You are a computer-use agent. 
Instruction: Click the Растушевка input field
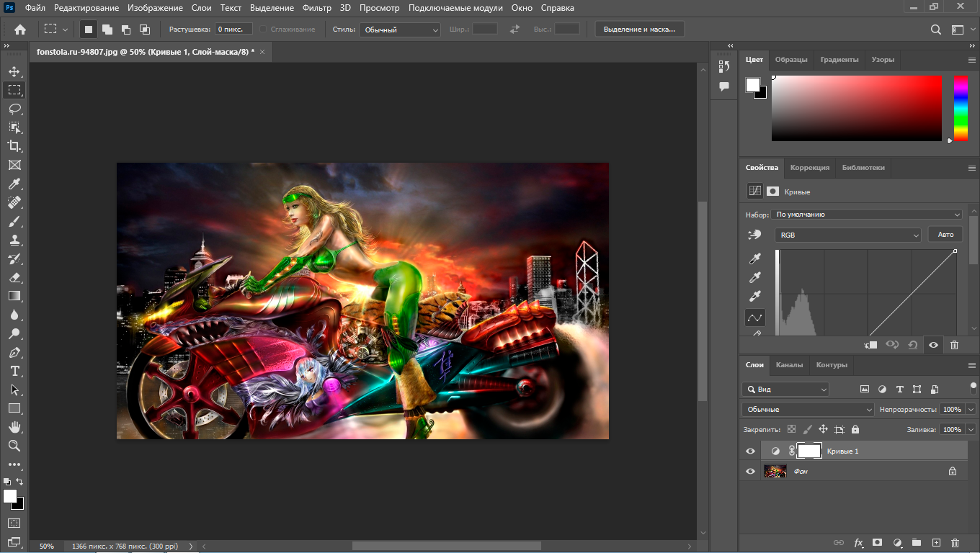[x=233, y=30]
